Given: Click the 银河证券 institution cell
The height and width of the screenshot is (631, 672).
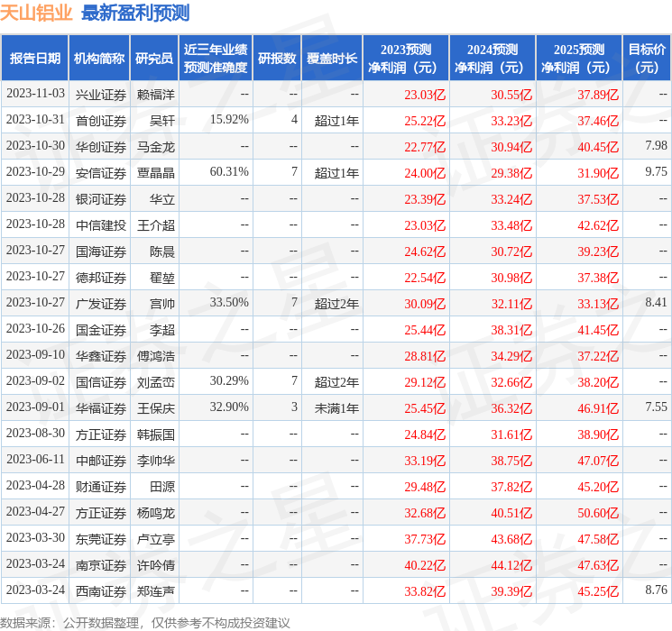Looking at the screenshot, I should [x=101, y=199].
